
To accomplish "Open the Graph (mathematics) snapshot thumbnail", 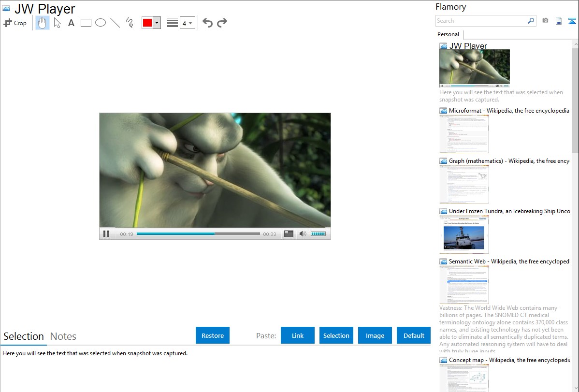I will coord(464,184).
